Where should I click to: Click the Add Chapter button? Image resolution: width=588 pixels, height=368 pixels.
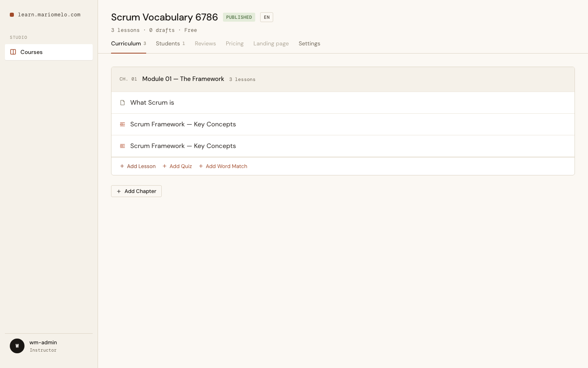click(136, 191)
